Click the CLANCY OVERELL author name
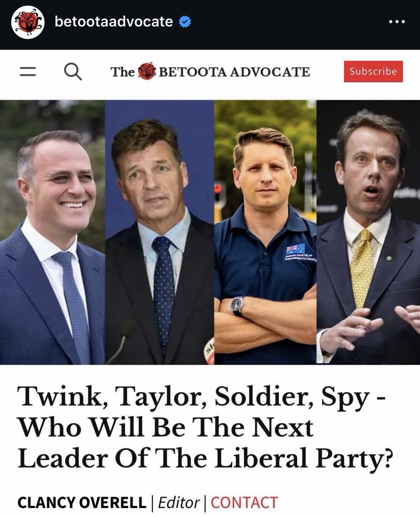Image resolution: width=420 pixels, height=517 pixels. pos(82,503)
